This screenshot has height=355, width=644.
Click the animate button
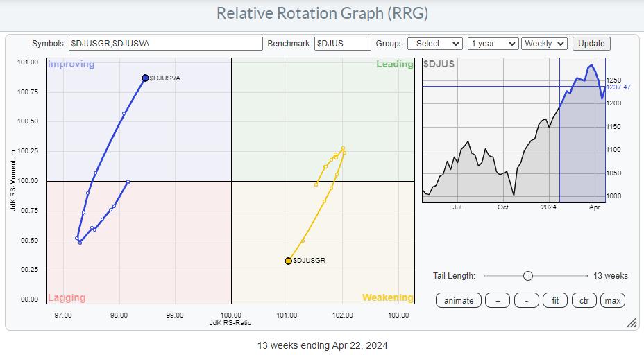pos(459,300)
